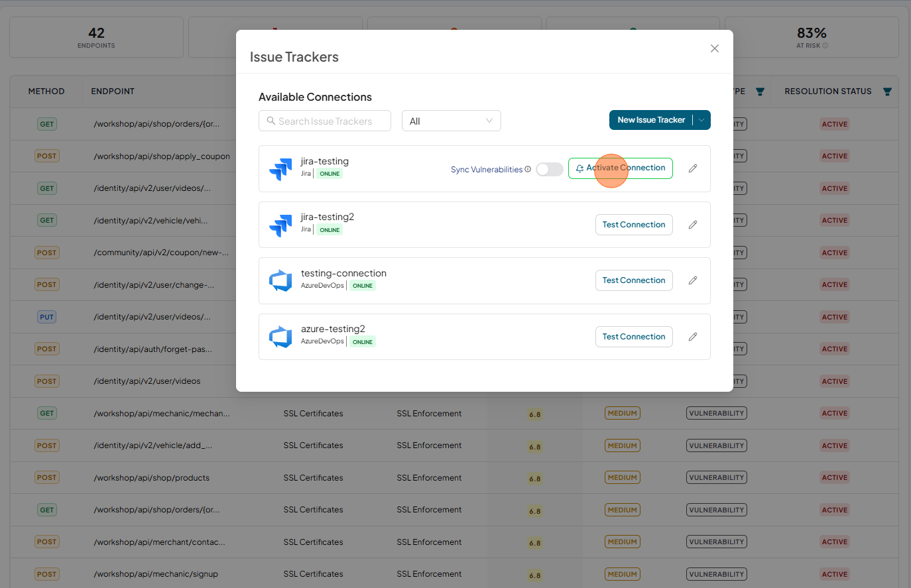Click Azure DevOps logo for testing-connection

pos(280,281)
